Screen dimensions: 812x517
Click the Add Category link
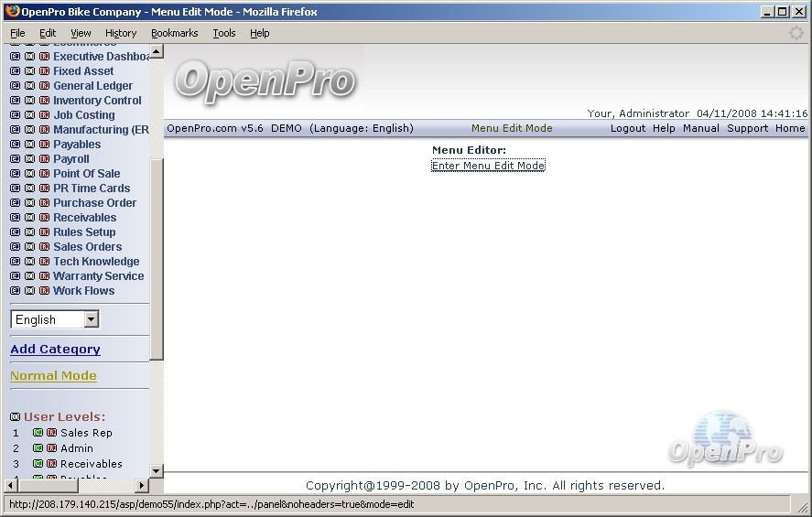tap(55, 349)
